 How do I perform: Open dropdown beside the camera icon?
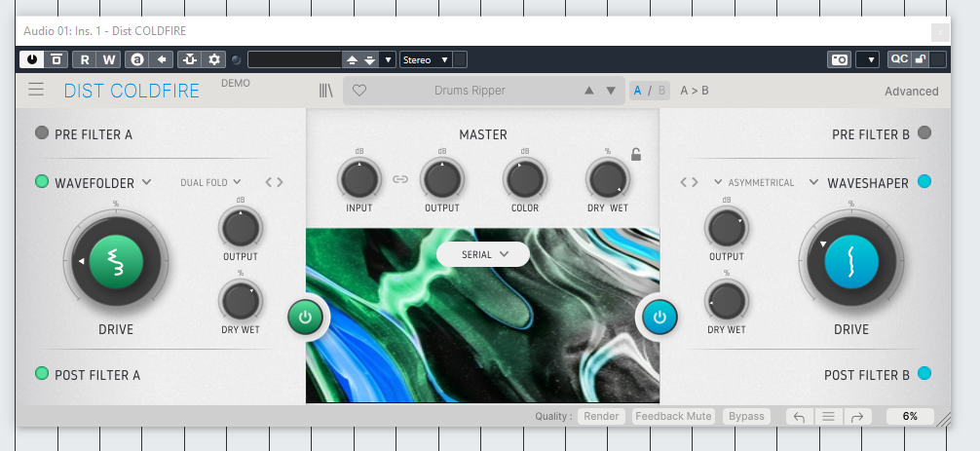[868, 59]
